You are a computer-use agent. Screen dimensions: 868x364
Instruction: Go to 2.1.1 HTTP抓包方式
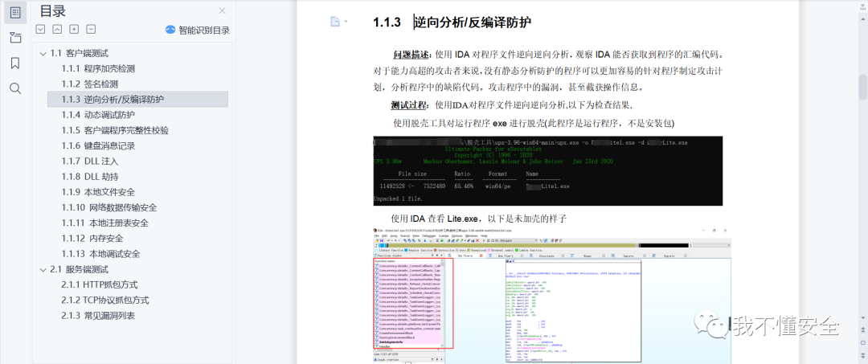pos(99,285)
